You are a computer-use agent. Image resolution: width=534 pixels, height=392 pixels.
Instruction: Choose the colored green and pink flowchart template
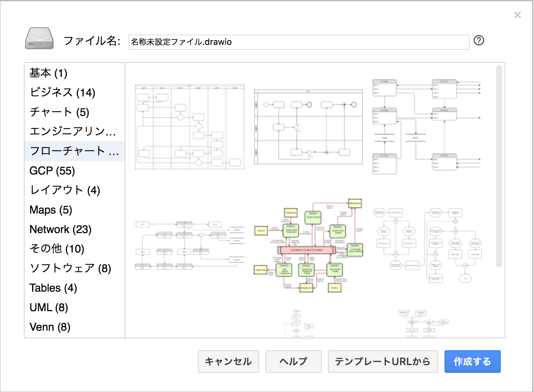click(308, 246)
